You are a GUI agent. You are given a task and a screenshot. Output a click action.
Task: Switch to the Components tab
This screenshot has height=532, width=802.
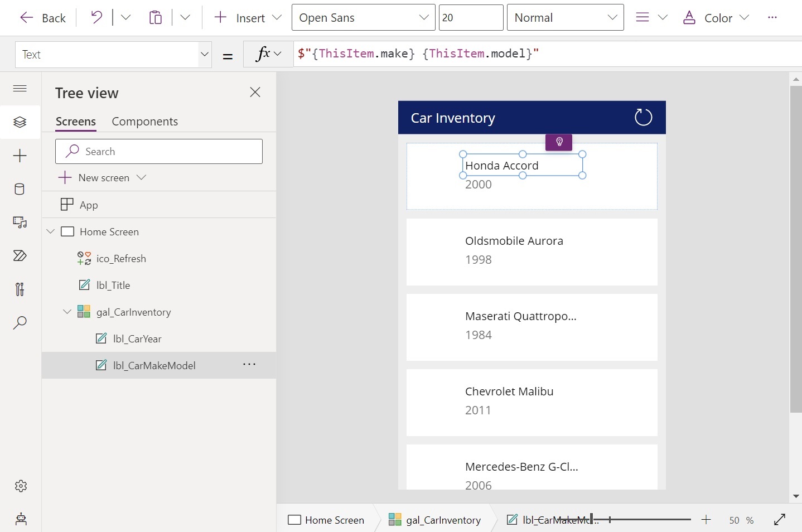click(x=144, y=122)
